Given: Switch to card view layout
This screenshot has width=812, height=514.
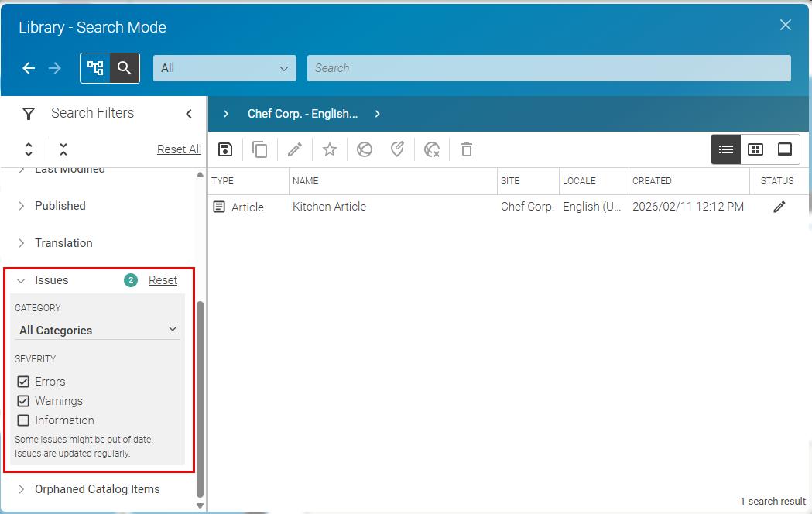Looking at the screenshot, I should pos(784,149).
